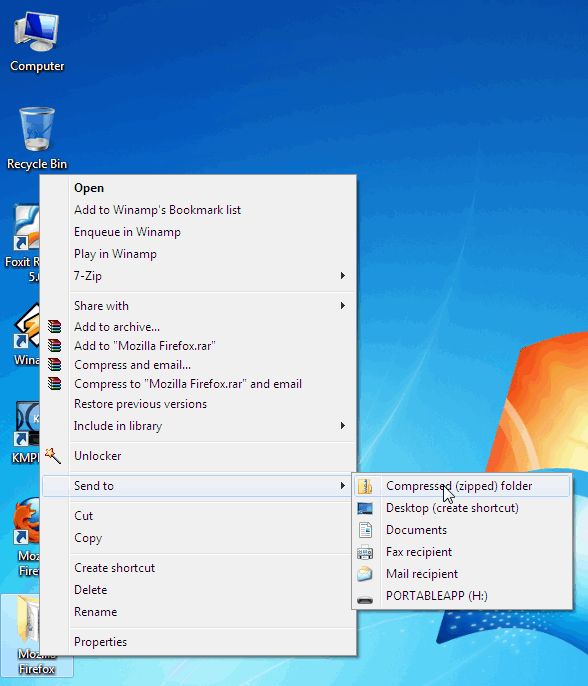Viewport: 588px width, 686px height.
Task: Click the "Recycle Bin" icon label
Action: pos(37,164)
